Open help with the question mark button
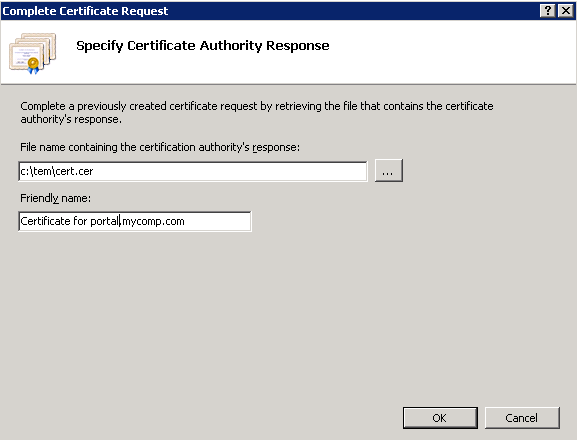 coord(548,11)
